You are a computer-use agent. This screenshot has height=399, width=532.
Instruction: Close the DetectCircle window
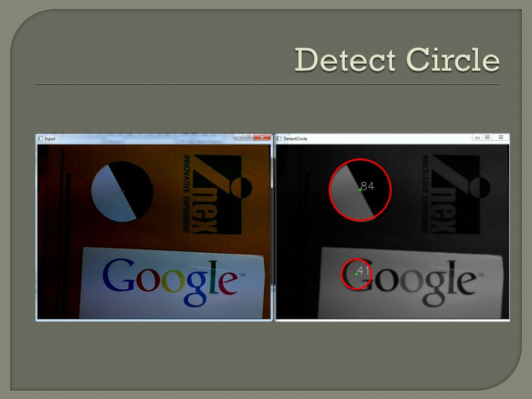(x=501, y=137)
